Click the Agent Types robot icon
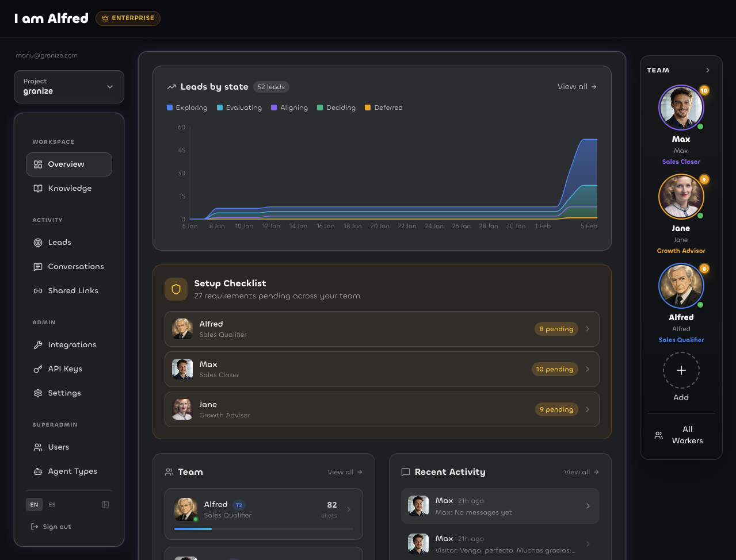 point(38,471)
